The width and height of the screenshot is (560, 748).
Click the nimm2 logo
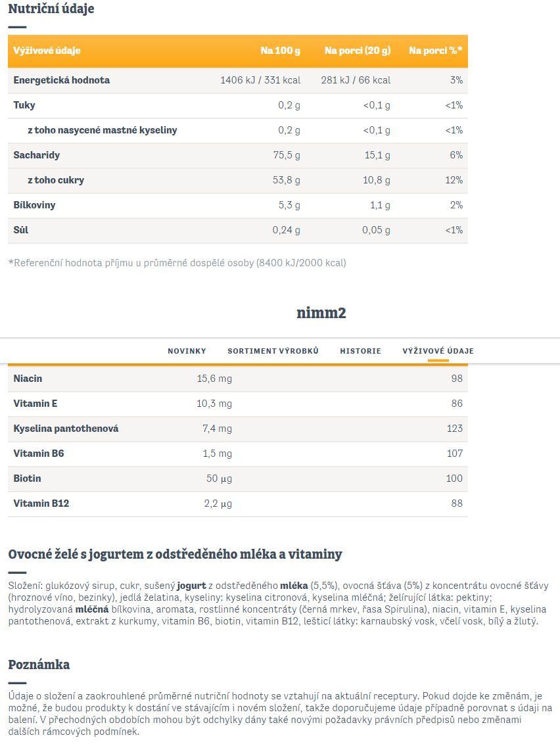pyautogui.click(x=321, y=313)
